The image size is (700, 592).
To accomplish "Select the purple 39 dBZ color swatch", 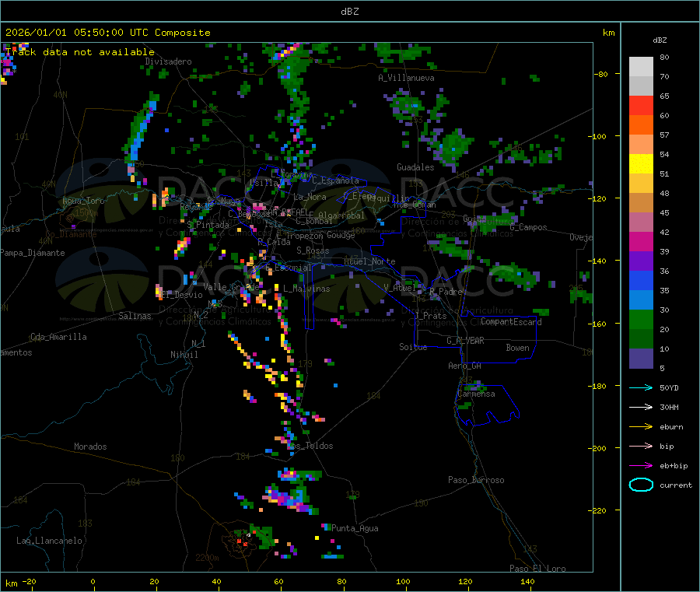I will pyautogui.click(x=641, y=261).
